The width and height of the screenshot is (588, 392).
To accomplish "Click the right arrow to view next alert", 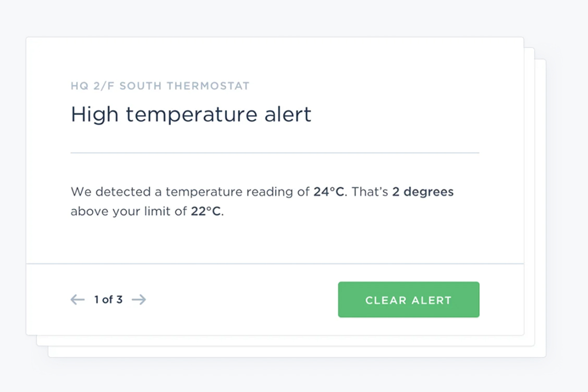I will tap(139, 300).
